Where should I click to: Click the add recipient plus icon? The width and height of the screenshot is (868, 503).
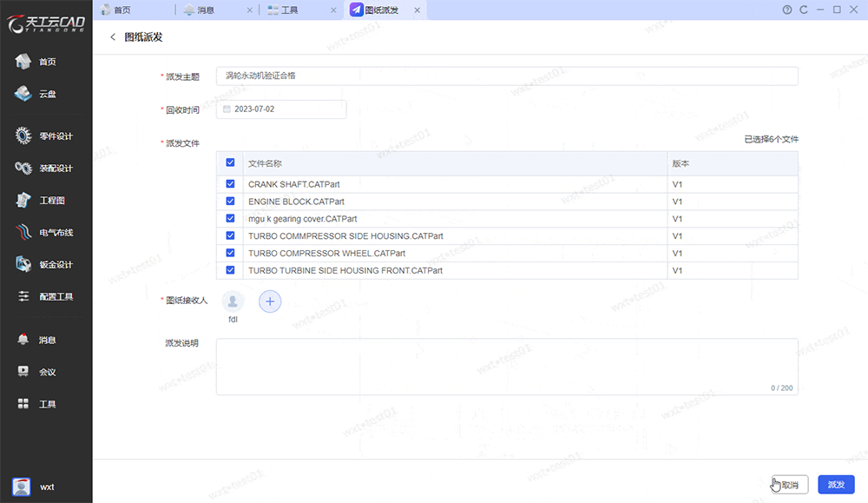pos(270,301)
